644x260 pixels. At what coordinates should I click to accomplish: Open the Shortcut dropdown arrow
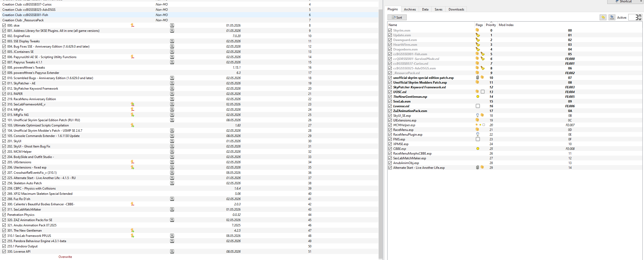coord(641,1)
